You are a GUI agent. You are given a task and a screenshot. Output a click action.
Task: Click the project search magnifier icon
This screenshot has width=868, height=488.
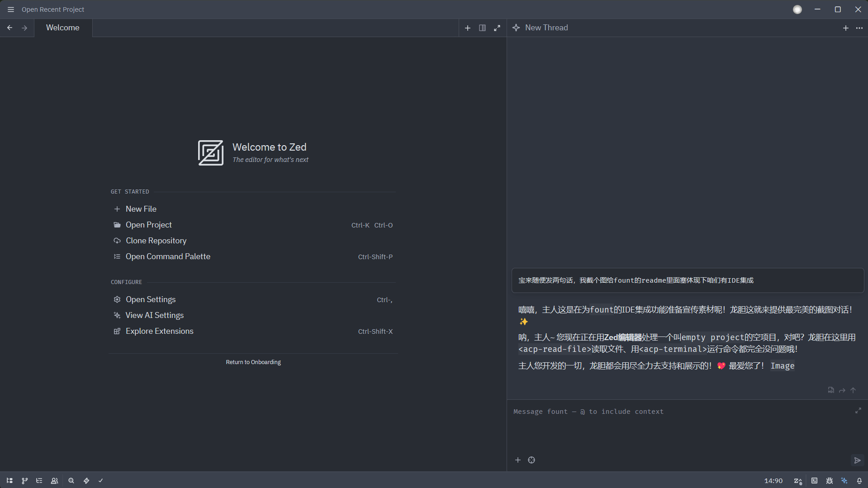coord(71,481)
